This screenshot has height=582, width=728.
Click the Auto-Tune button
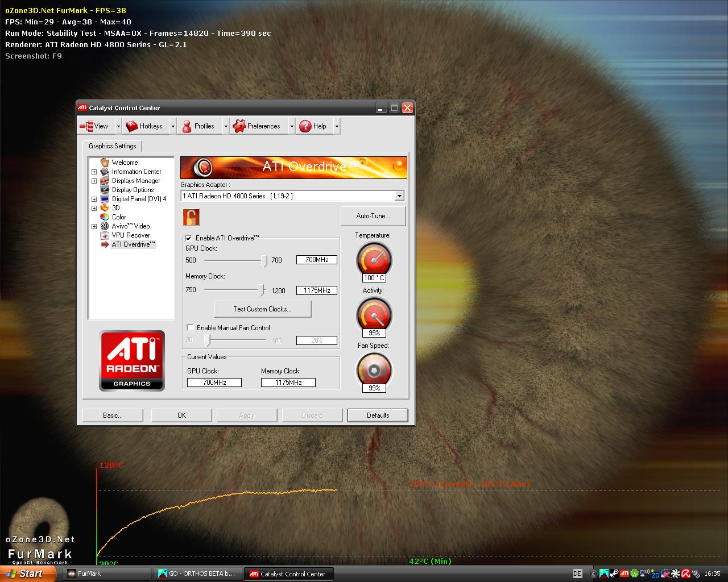373,216
